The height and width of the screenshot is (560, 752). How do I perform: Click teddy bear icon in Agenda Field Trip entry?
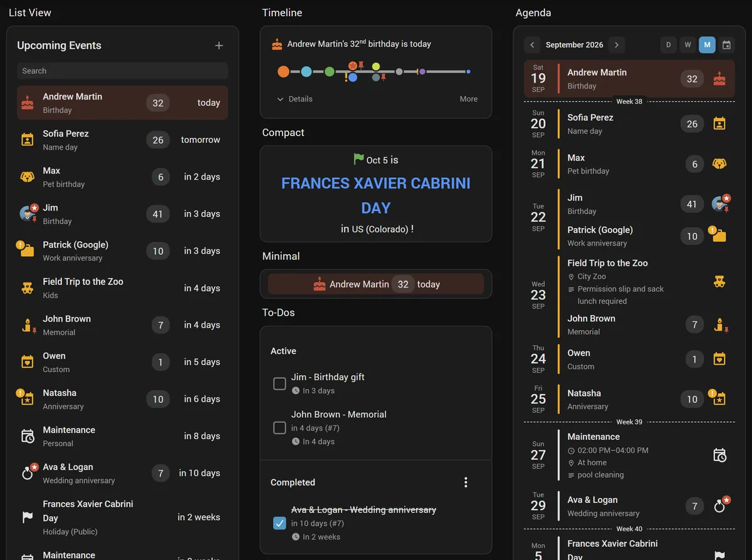pos(719,282)
